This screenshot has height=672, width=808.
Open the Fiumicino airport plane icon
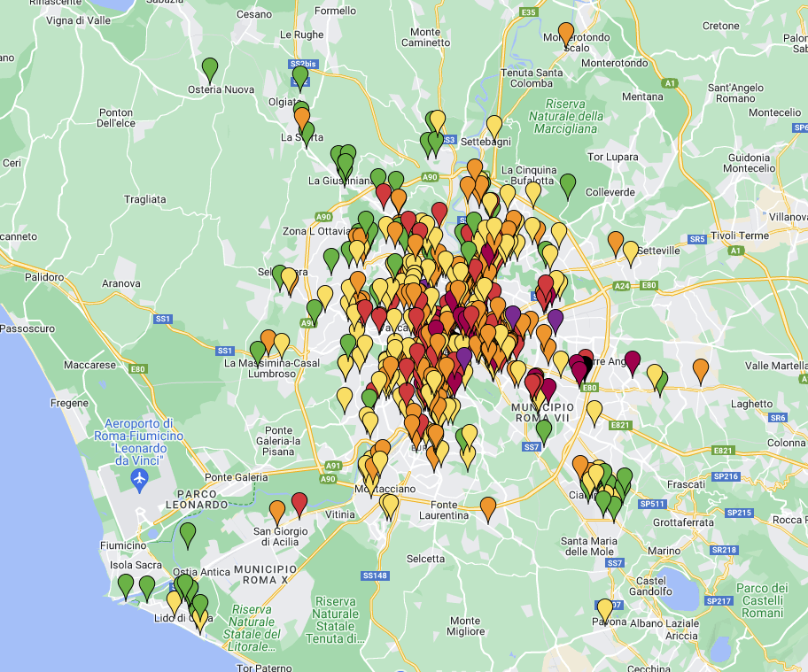[139, 479]
